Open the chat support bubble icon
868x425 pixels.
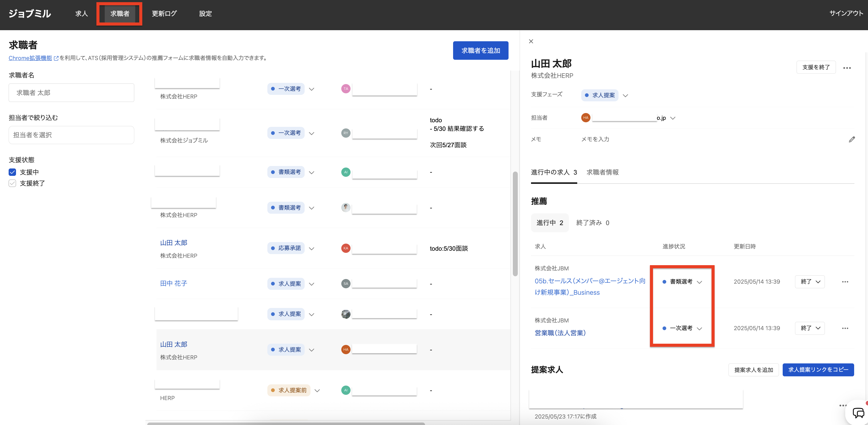tap(858, 413)
